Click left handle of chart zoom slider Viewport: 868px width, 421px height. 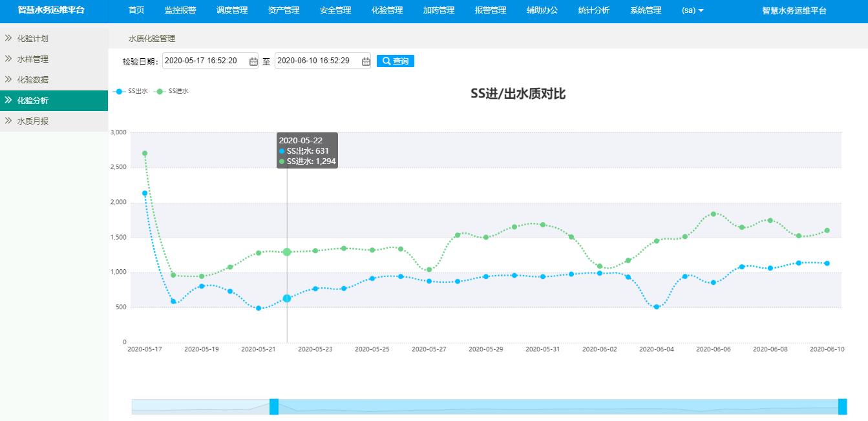[x=274, y=407]
